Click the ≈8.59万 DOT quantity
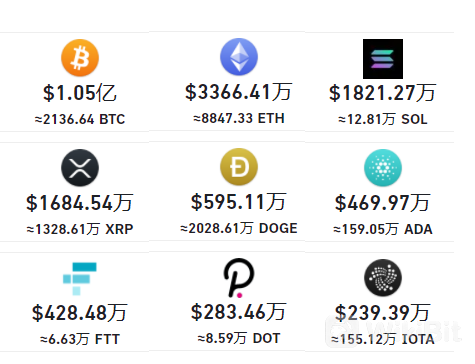Image resolution: width=475 pixels, height=364 pixels. point(239,338)
